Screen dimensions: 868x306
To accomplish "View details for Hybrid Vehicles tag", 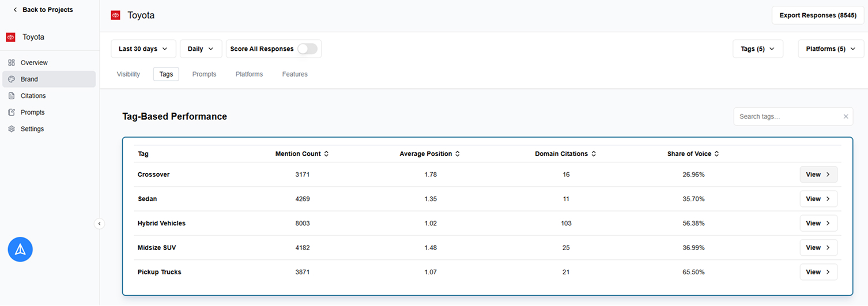I will [x=818, y=224].
